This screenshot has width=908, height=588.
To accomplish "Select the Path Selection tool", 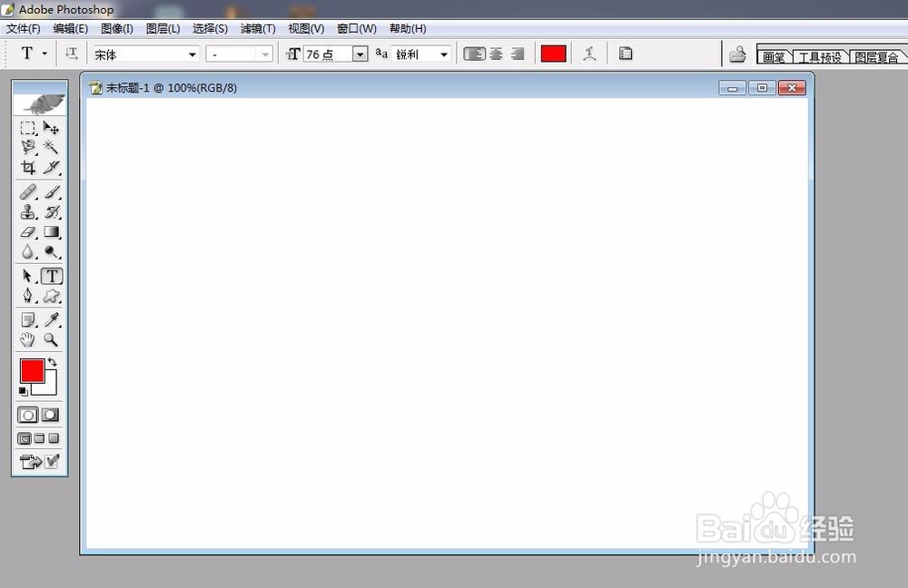I will tap(28, 276).
